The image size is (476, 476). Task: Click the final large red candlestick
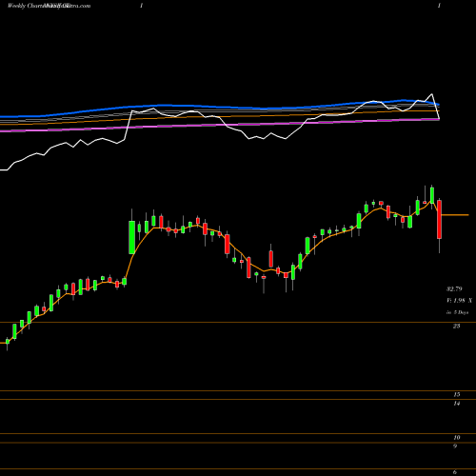[x=440, y=219]
